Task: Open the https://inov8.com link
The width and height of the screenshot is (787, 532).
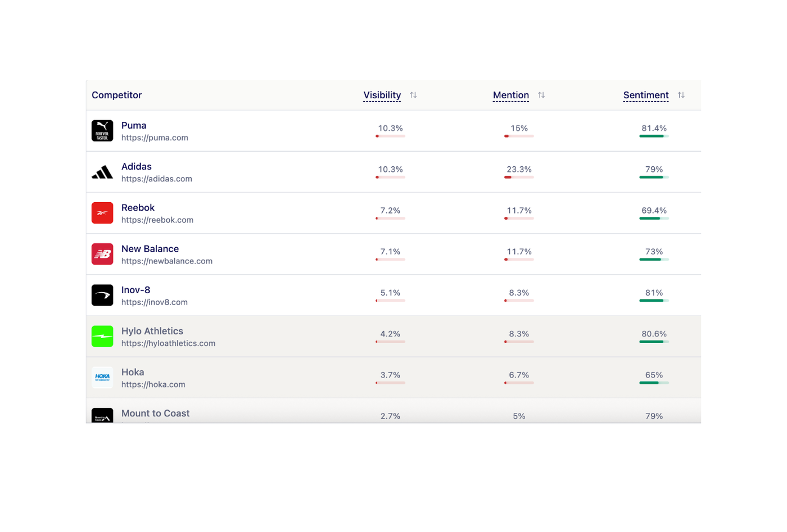Action: click(x=155, y=302)
